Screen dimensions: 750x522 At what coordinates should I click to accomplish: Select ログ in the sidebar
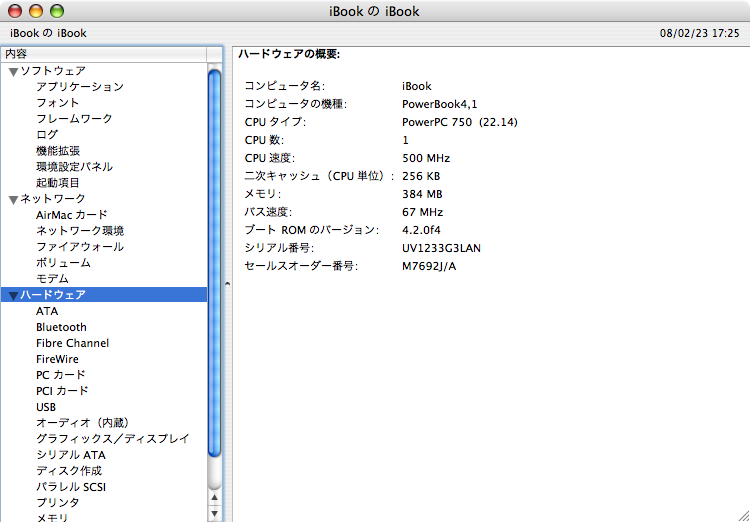point(47,134)
